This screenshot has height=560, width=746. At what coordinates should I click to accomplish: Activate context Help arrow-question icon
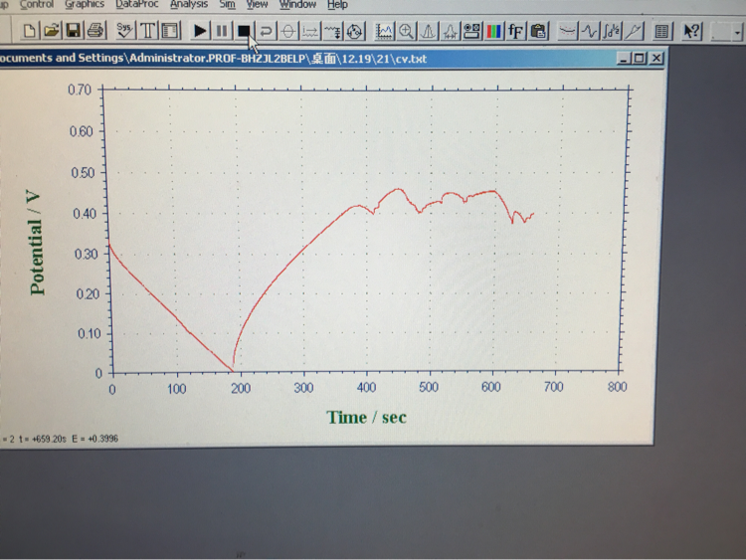pyautogui.click(x=691, y=32)
